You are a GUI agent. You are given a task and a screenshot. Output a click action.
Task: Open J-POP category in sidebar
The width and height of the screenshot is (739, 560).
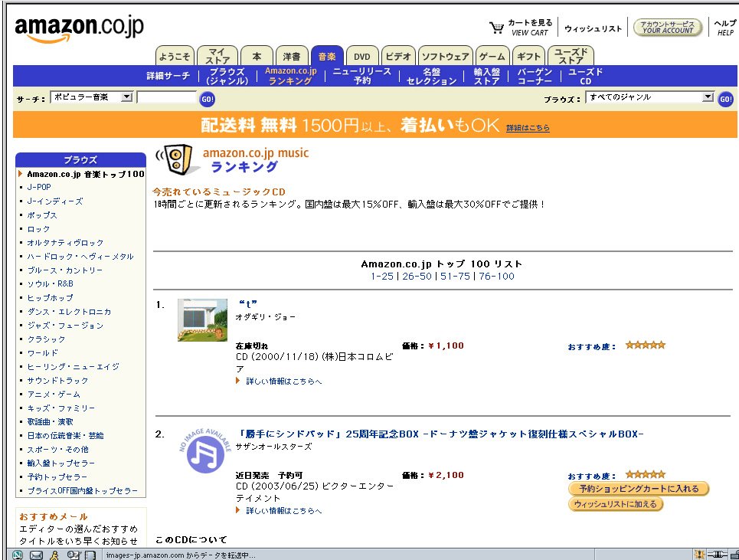click(x=39, y=187)
